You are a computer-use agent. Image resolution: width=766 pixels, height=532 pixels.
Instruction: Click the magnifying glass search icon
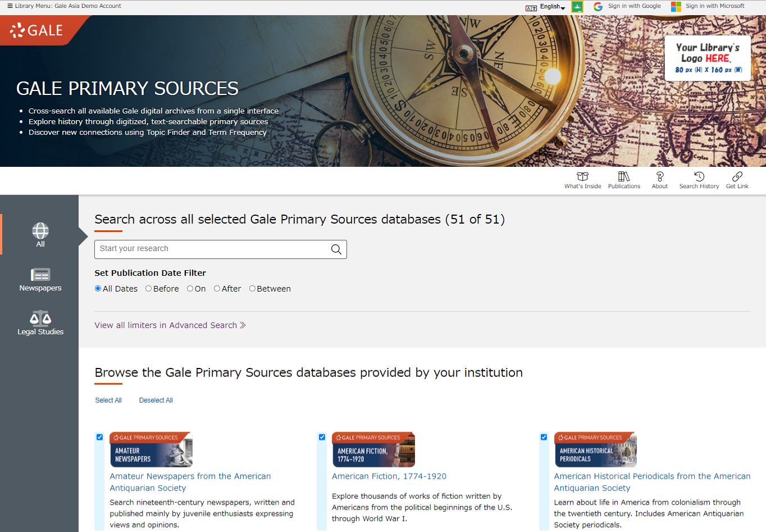tap(336, 249)
